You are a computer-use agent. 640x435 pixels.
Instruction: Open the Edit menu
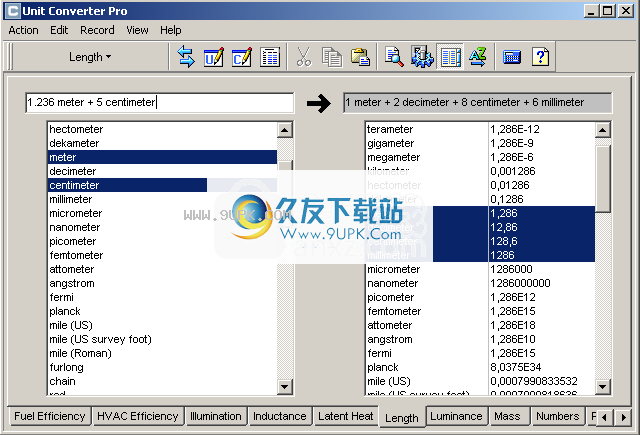[59, 30]
